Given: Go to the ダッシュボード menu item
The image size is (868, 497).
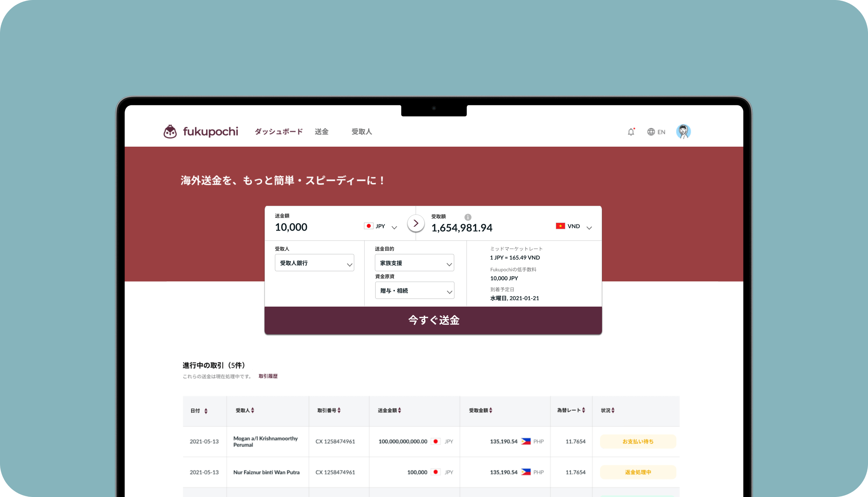Looking at the screenshot, I should point(279,132).
